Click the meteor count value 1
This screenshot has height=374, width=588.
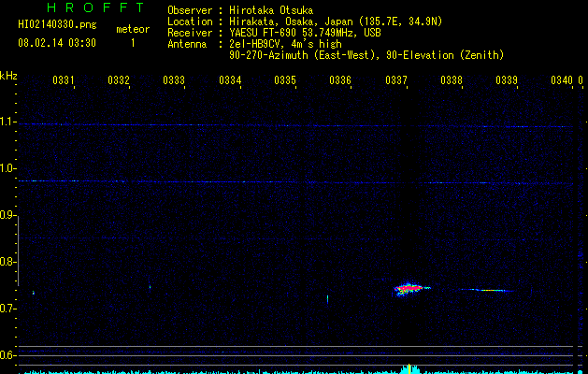pyautogui.click(x=133, y=43)
